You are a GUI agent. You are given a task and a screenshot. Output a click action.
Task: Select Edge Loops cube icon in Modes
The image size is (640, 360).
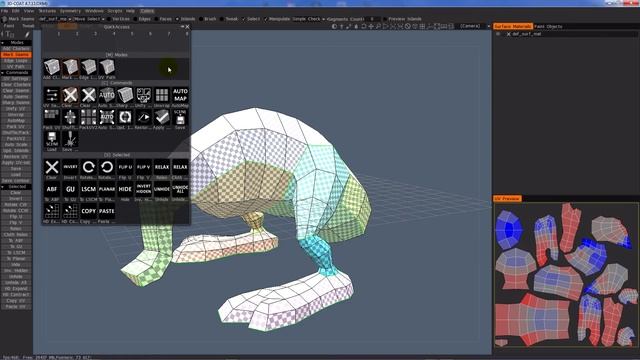(x=89, y=67)
